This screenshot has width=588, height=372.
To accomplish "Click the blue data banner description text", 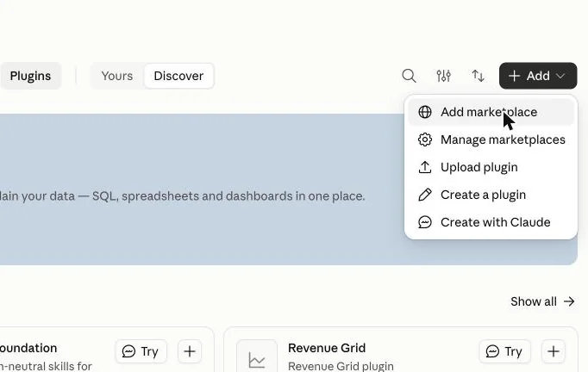I will point(182,196).
